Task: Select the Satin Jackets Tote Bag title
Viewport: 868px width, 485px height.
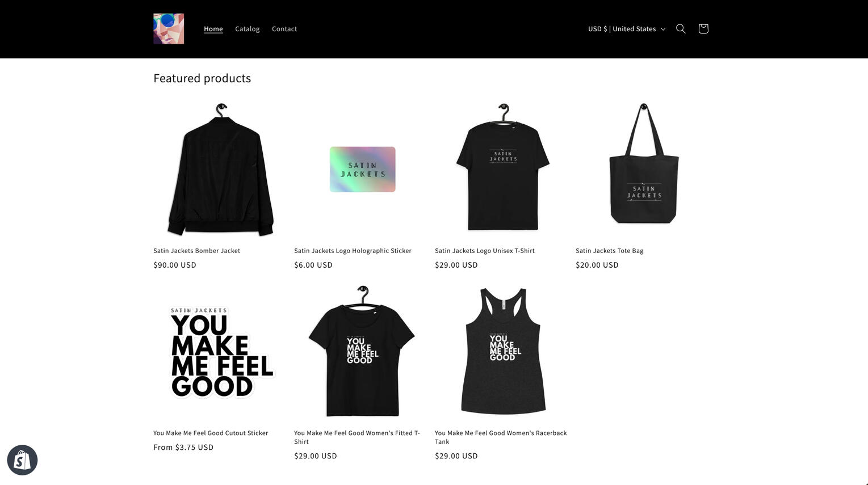Action: coord(609,251)
